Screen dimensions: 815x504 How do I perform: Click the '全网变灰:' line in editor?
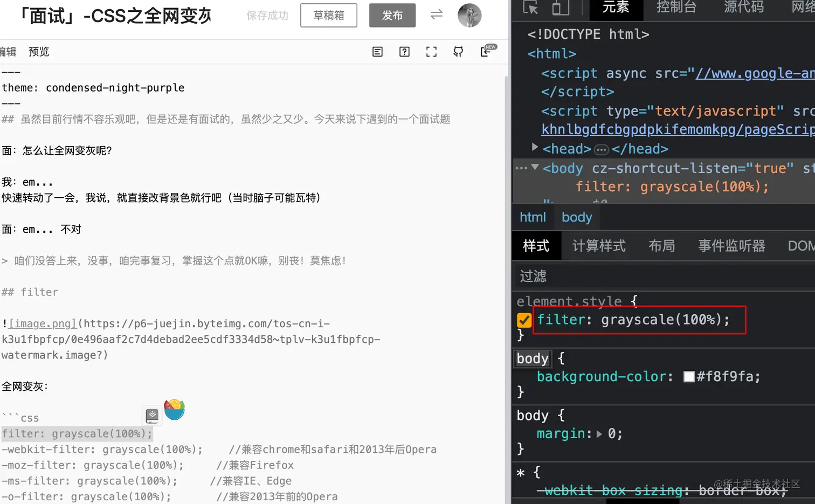25,386
